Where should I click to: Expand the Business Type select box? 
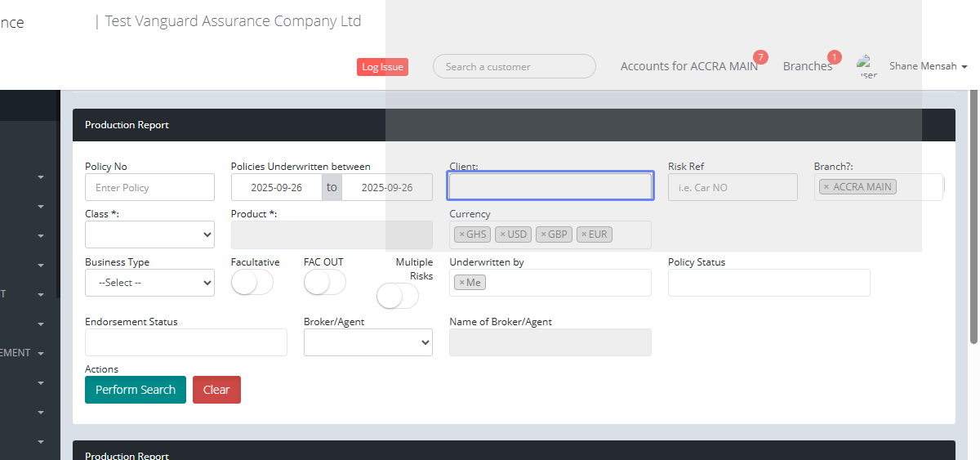(x=149, y=283)
